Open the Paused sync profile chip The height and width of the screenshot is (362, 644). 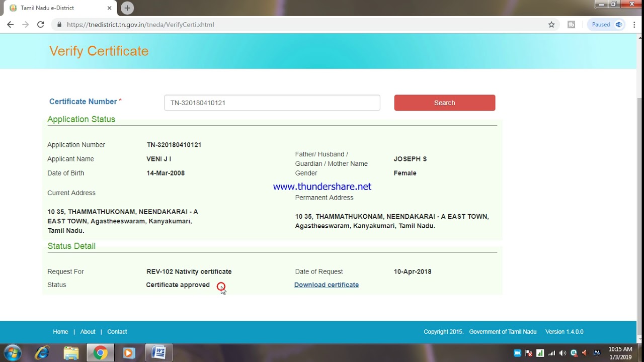coord(607,24)
